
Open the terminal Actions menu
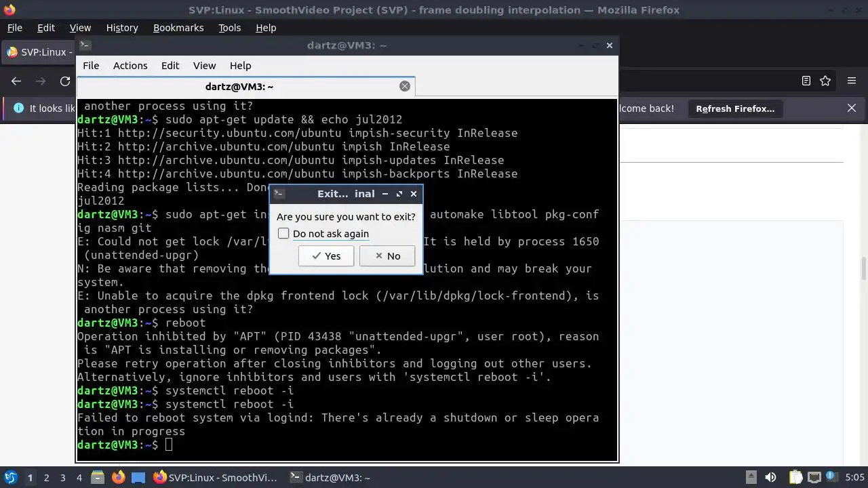[x=130, y=66]
